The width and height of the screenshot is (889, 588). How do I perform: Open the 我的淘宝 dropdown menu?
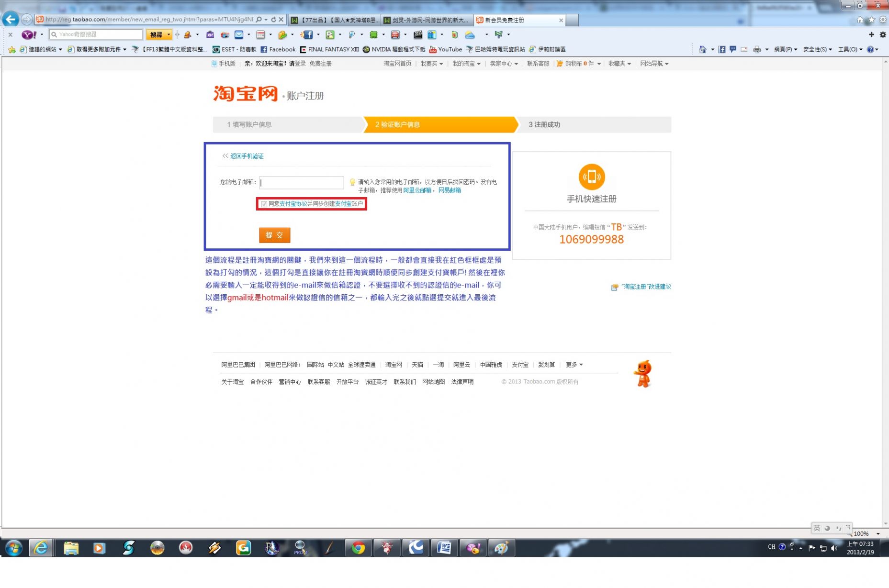click(x=466, y=64)
